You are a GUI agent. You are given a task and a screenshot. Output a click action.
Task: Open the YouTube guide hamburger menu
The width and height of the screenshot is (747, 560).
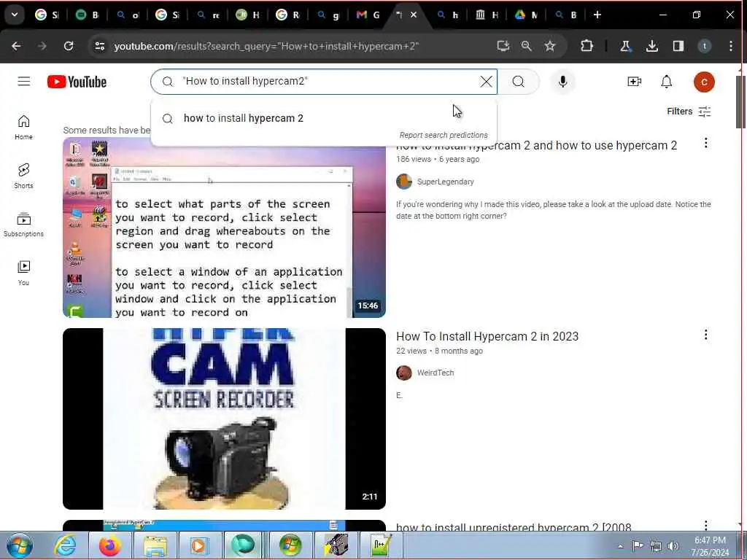pos(24,82)
